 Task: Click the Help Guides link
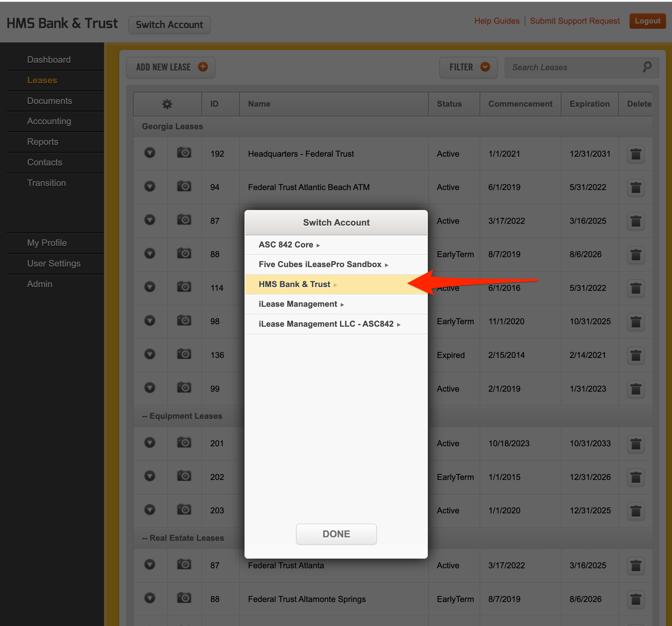497,21
